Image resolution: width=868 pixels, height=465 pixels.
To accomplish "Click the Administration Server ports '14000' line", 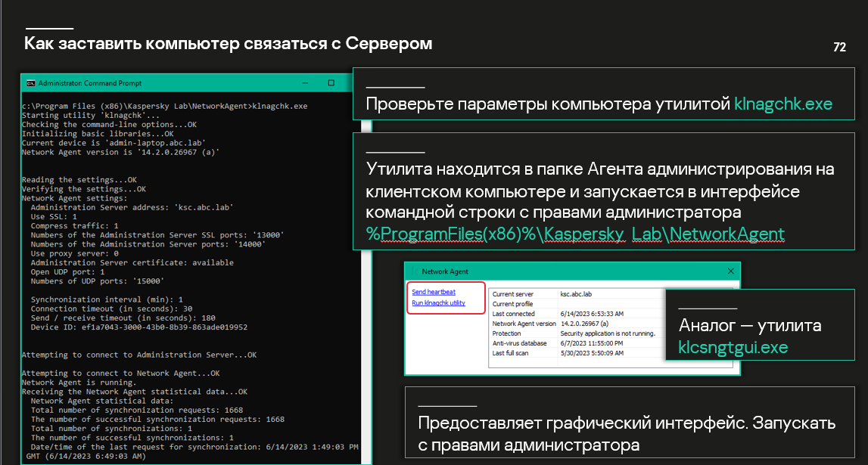I will click(x=148, y=244).
